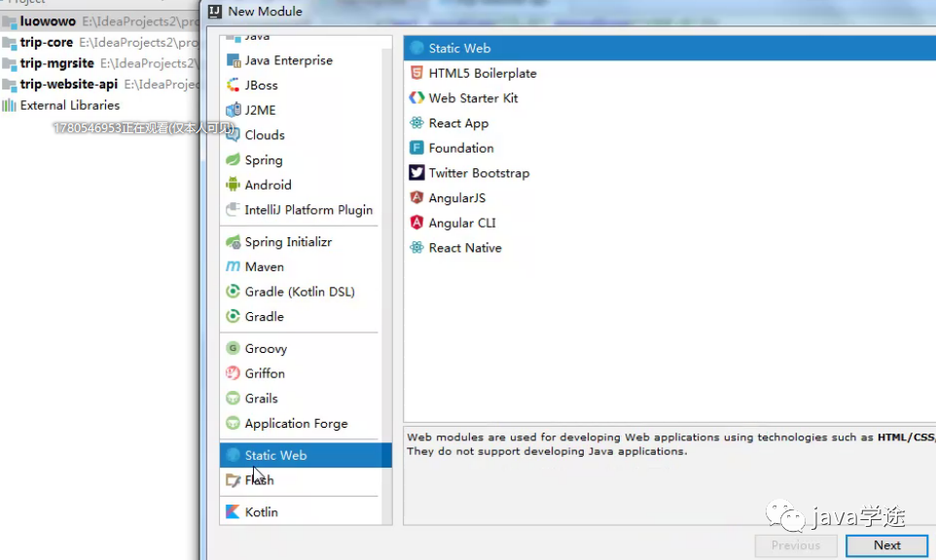Select the HTML5 Boilerplate template label
This screenshot has height=560, width=936.
[483, 73]
